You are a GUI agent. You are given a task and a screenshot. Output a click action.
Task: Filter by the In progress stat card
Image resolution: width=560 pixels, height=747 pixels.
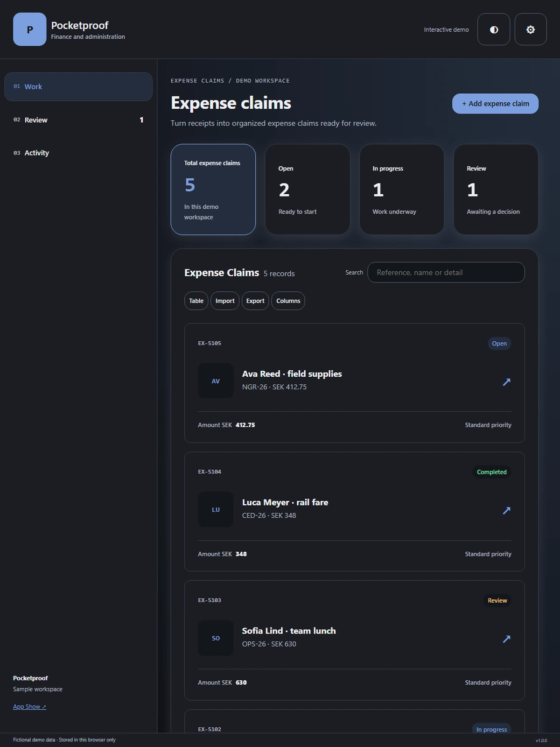402,190
